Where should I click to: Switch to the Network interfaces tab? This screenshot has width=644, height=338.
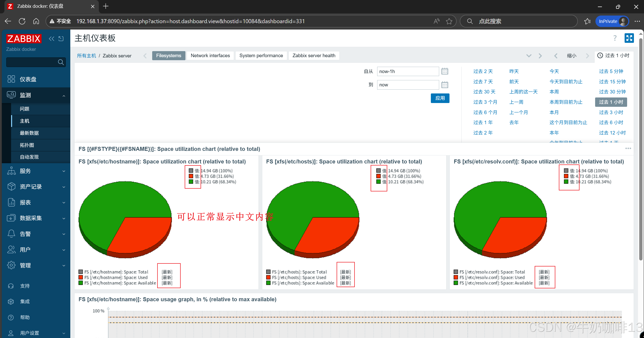click(x=210, y=56)
